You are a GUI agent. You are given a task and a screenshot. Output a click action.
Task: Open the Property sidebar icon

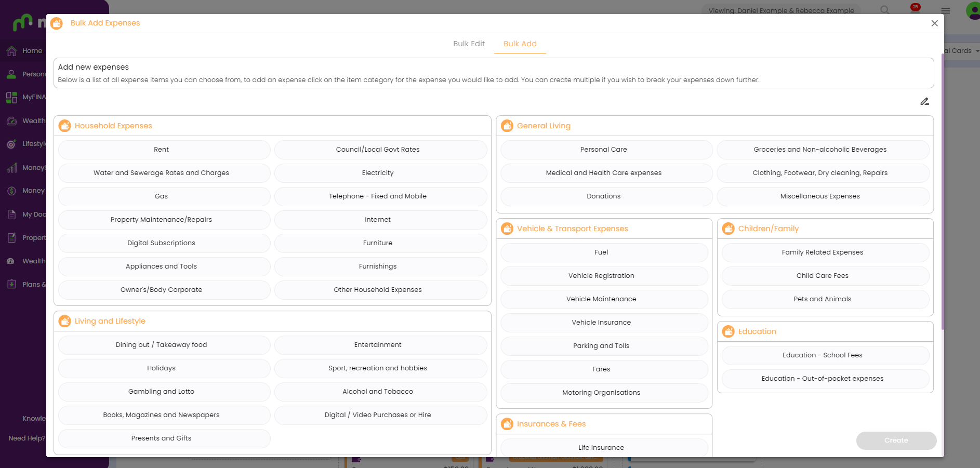click(x=11, y=238)
